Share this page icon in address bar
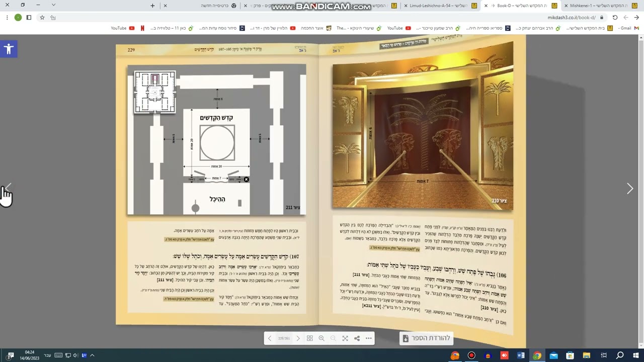 tap(53, 18)
